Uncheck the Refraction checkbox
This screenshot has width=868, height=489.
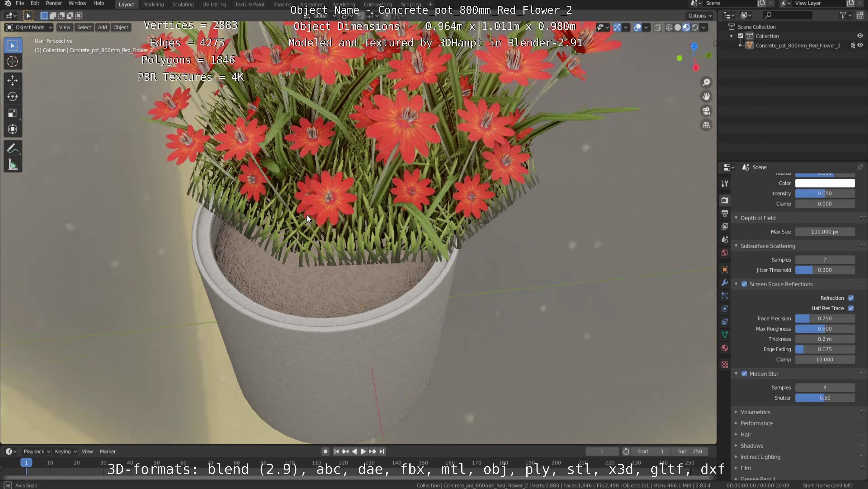tap(851, 298)
